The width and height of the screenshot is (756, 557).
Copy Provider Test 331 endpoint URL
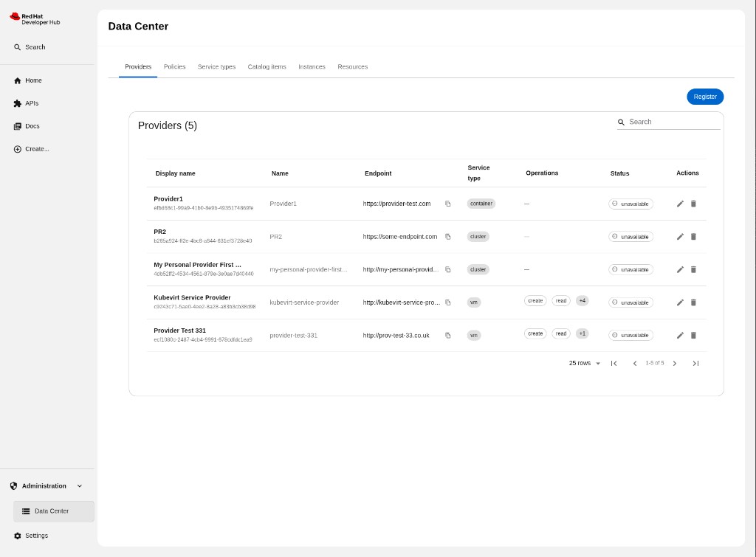[448, 336]
